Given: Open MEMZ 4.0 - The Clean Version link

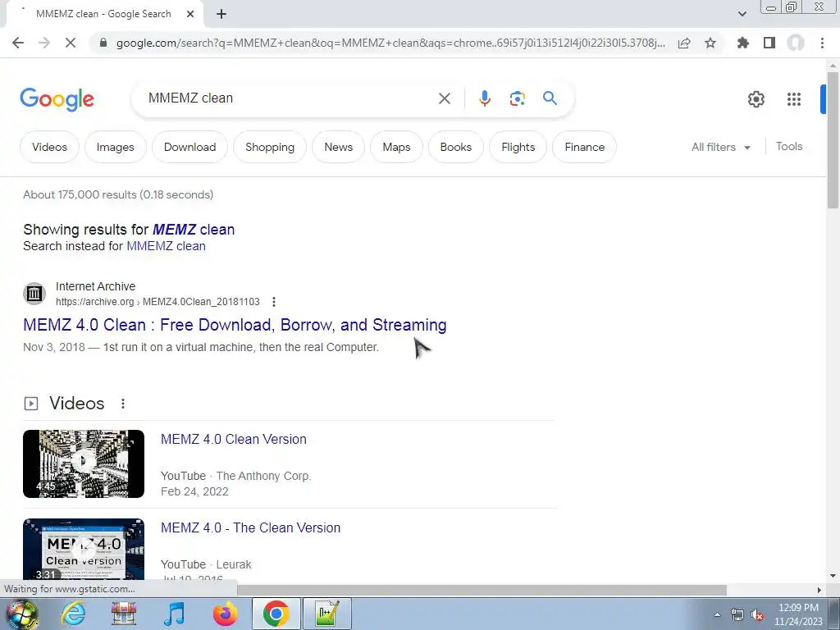Looking at the screenshot, I should click(251, 527).
